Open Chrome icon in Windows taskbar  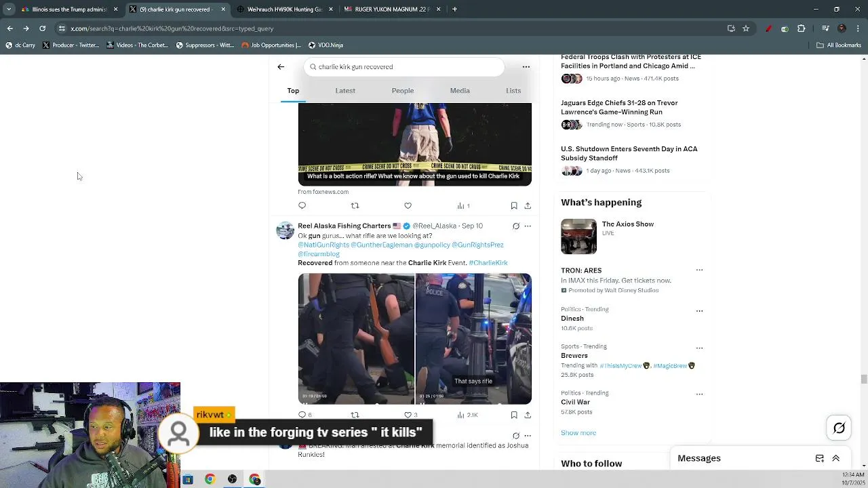coord(210,479)
